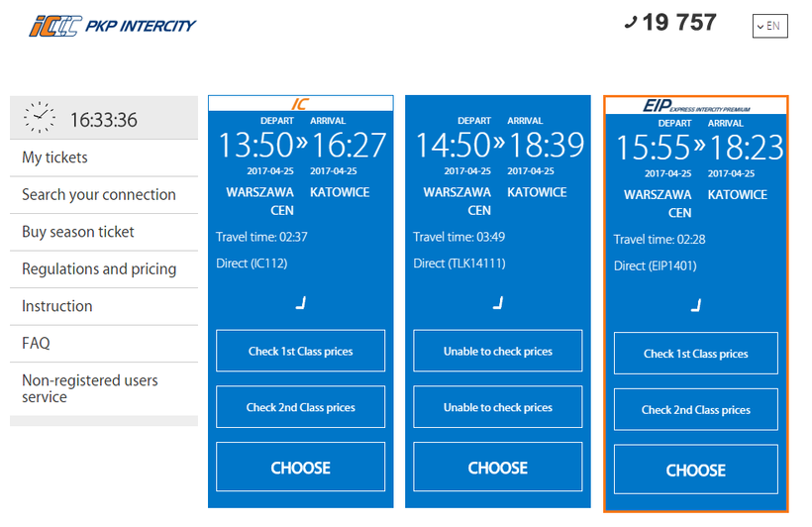812x527 pixels.
Task: Click the clock icon in the sidebar
Action: [x=39, y=118]
